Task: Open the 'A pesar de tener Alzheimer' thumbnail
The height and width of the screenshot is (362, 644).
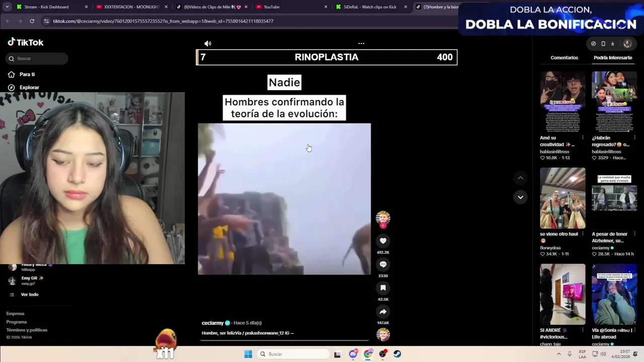Action: (614, 198)
